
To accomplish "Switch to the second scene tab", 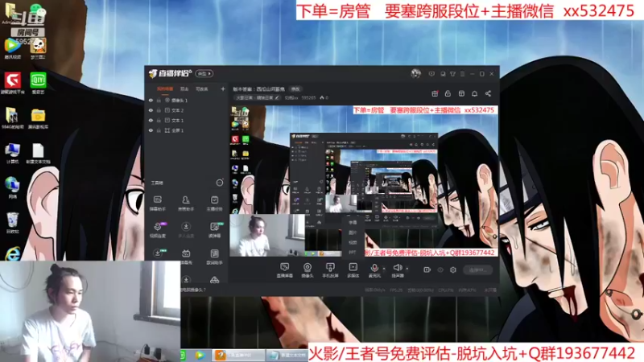I will [x=184, y=89].
